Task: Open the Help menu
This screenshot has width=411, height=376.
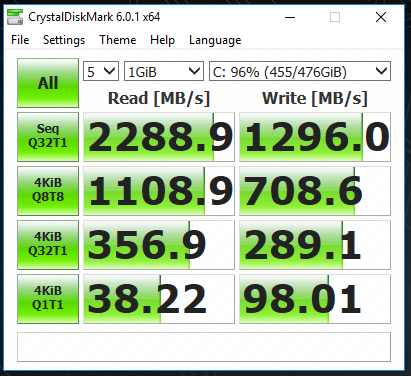Action: (162, 40)
